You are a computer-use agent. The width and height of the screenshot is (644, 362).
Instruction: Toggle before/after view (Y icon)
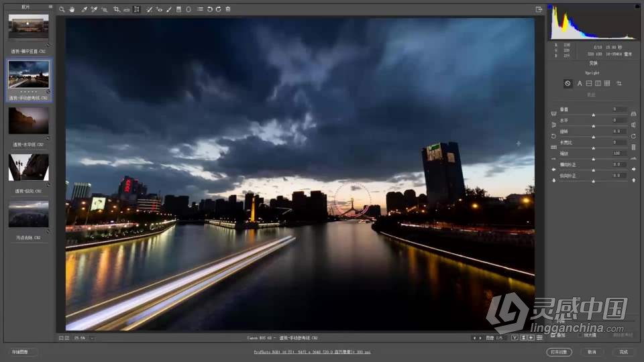[515, 338]
